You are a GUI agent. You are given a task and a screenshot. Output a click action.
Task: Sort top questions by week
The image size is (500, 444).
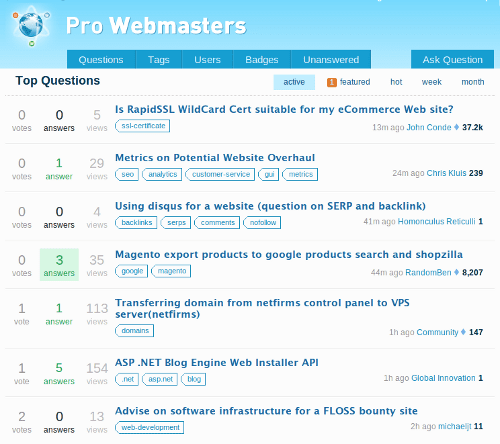431,82
